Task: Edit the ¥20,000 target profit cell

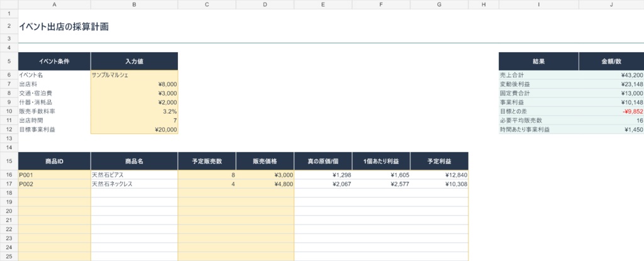Action: (135, 129)
